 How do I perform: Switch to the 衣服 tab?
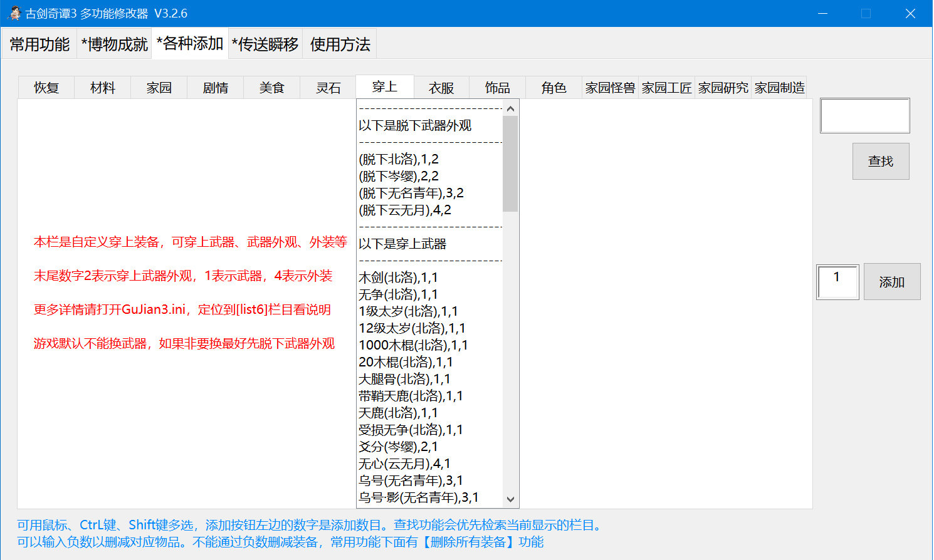tap(441, 88)
